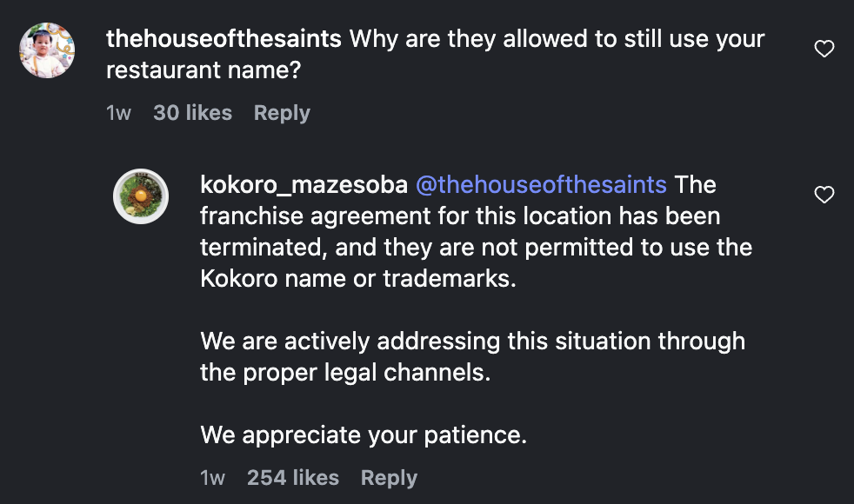Click the "We appreciate your patience." line
The image size is (854, 504).
click(x=364, y=434)
